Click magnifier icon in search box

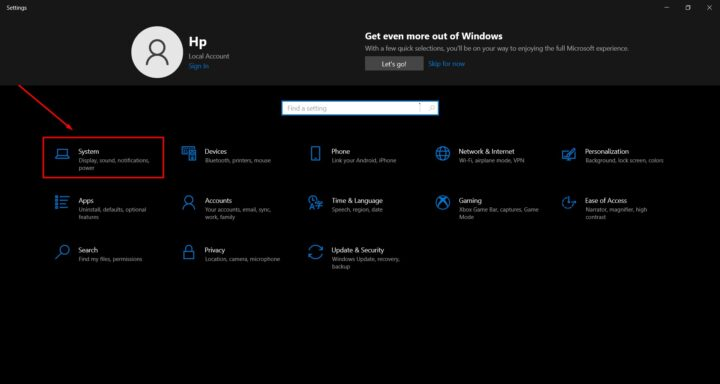(x=431, y=108)
